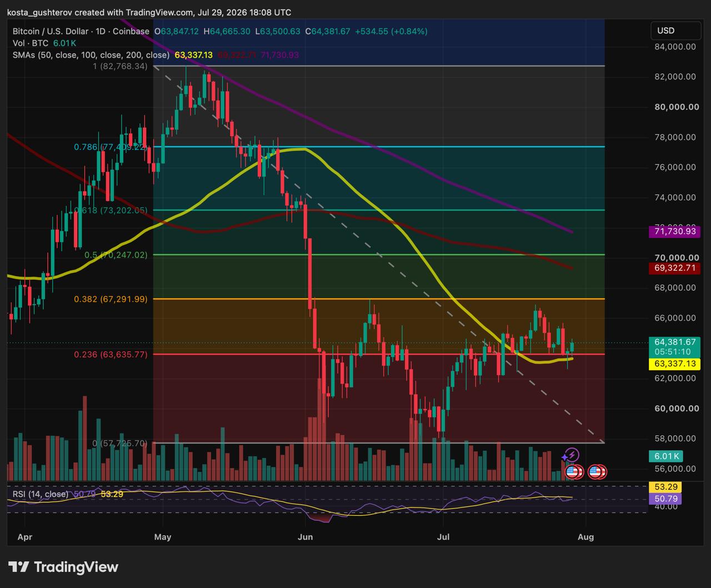Viewport: 711px width, 588px height.
Task: Click the bold 80,000.00 price axis label
Action: point(676,107)
